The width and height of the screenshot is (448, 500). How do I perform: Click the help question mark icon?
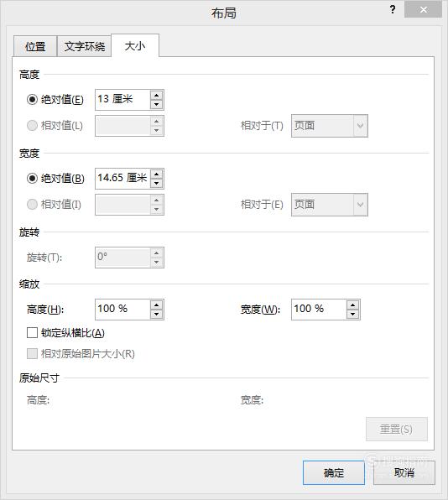393,9
